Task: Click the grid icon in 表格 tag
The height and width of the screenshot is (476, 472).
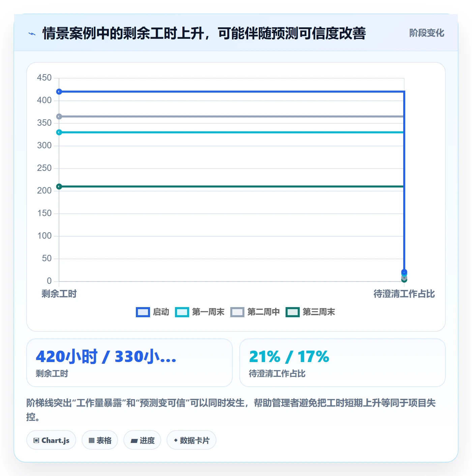Action: pos(91,441)
